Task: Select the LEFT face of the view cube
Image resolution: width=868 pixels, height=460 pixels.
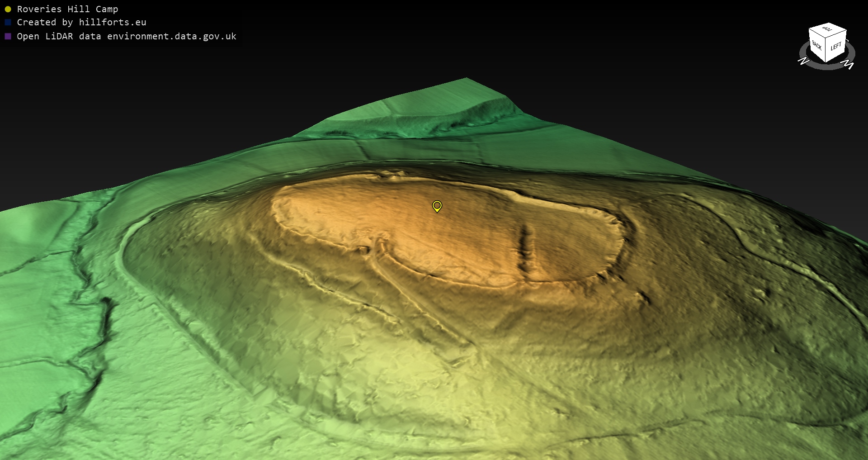Action: click(x=836, y=47)
